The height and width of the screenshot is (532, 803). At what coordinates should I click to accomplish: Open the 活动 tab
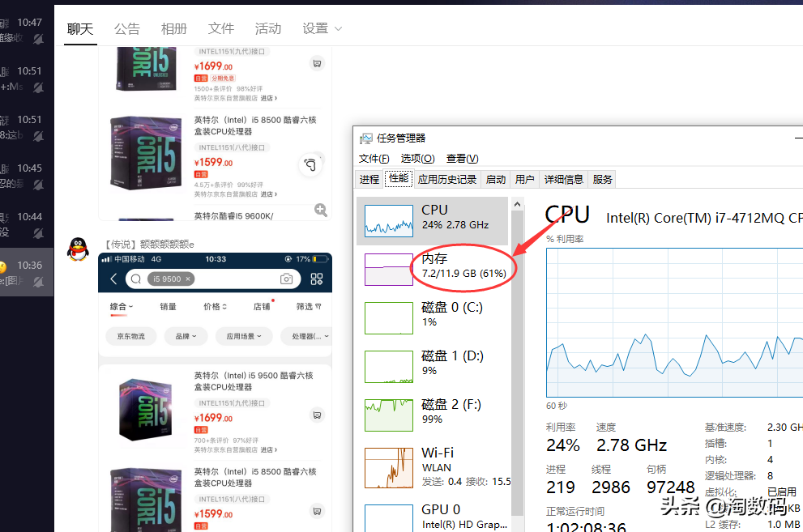coord(268,28)
